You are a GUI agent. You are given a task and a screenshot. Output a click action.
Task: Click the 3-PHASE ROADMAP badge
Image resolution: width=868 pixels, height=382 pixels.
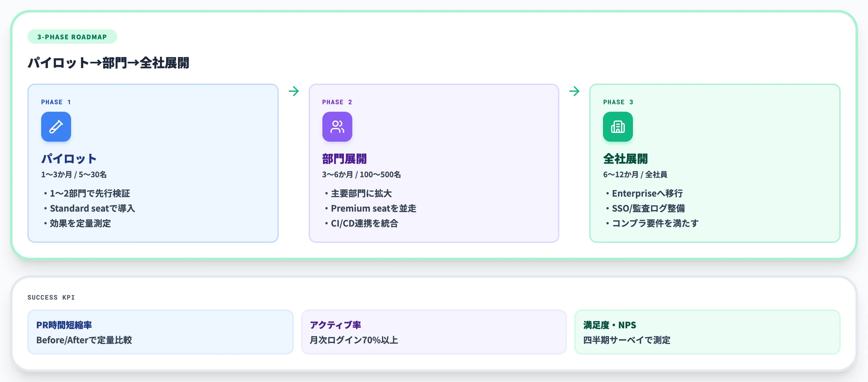72,37
